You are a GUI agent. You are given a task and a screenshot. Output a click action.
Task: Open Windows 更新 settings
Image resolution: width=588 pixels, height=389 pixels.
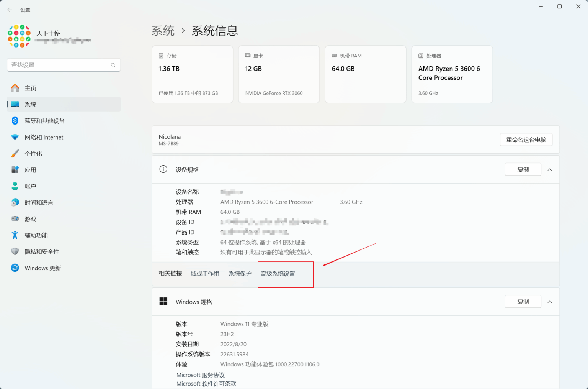tap(42, 268)
